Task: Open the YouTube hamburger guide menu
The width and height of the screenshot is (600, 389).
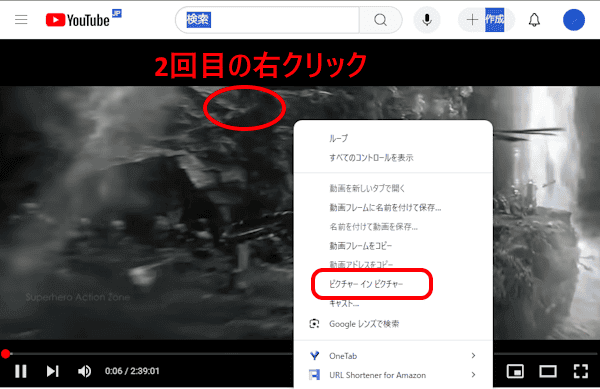Action: (x=21, y=20)
